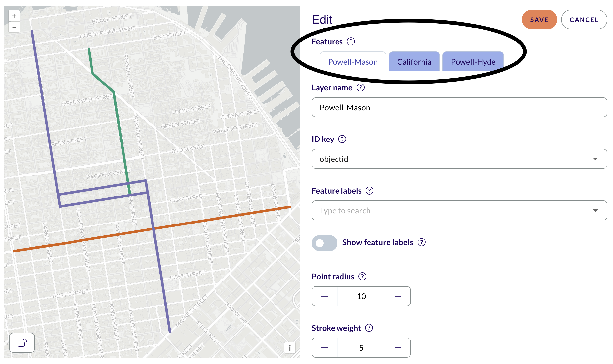Open the map attribution info icon

pyautogui.click(x=290, y=348)
